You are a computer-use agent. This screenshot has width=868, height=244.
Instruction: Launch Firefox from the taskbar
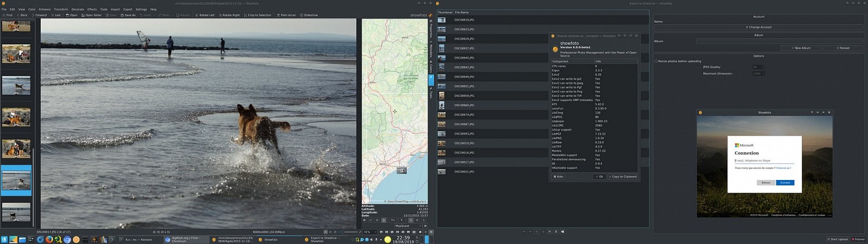tap(49, 239)
